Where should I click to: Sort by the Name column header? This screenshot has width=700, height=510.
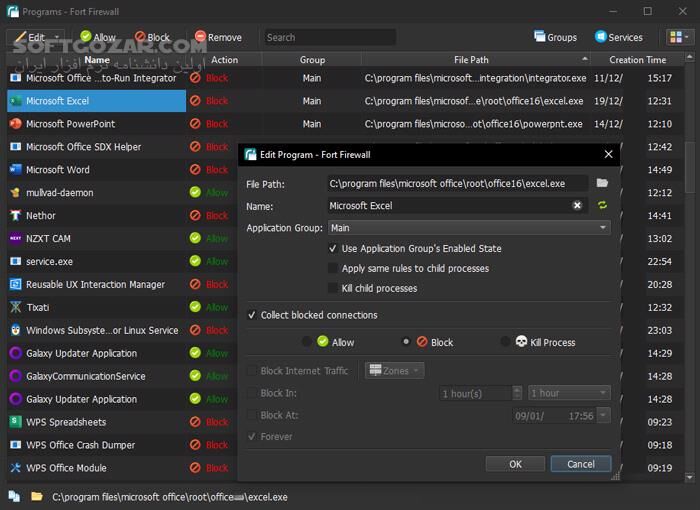(97, 60)
